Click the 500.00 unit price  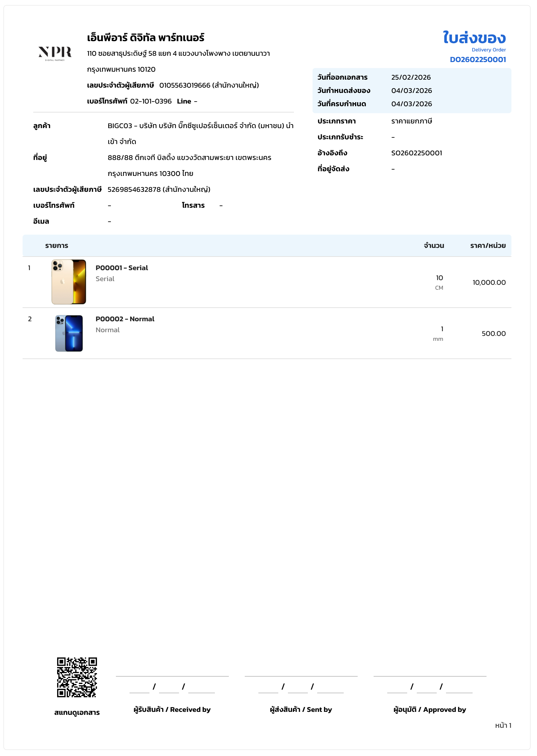click(493, 334)
